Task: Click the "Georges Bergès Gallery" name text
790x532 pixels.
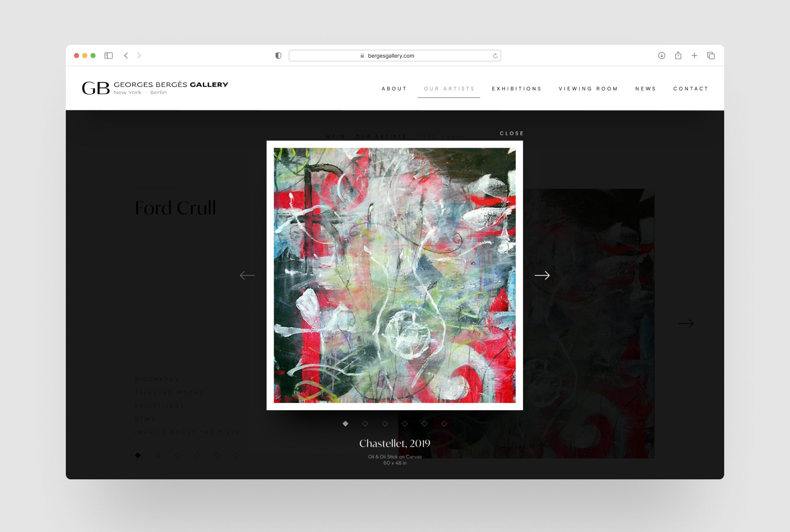Action: [x=171, y=84]
